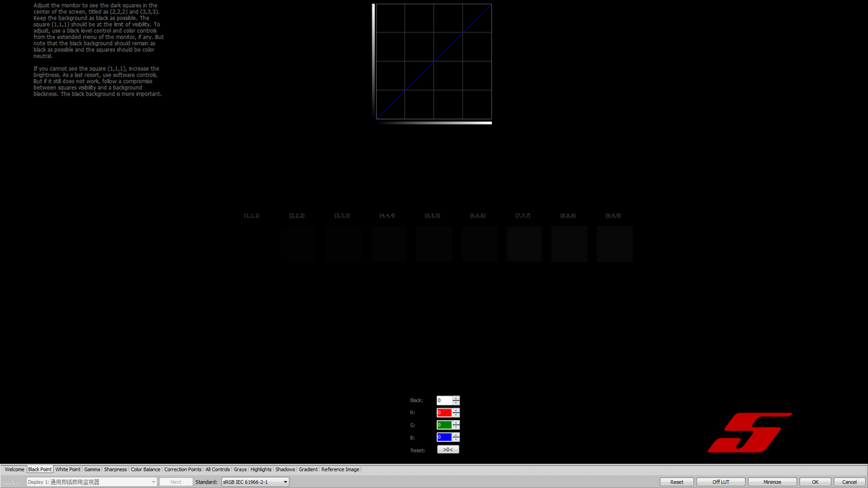Screen dimensions: 868x488
Task: Confirm with the OK button
Action: pos(814,481)
